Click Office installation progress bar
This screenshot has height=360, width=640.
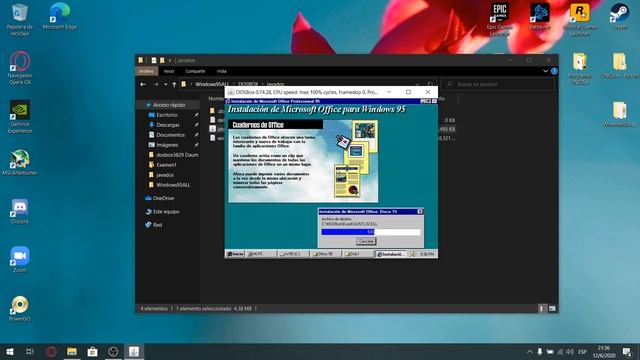click(x=371, y=232)
